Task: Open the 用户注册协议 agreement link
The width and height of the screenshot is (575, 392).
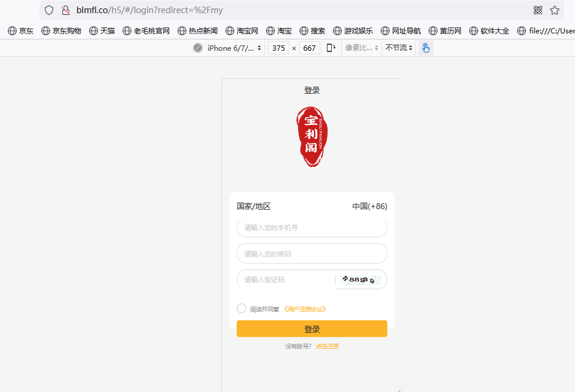Action: [305, 309]
